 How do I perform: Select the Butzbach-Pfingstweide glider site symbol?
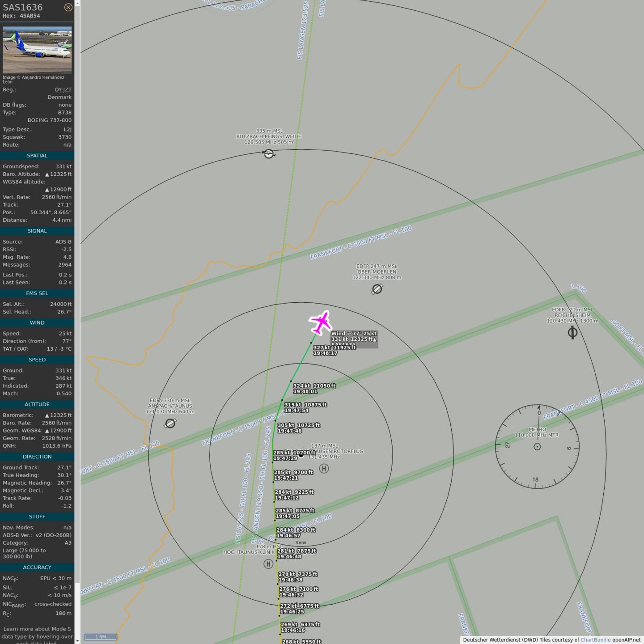pos(269,154)
